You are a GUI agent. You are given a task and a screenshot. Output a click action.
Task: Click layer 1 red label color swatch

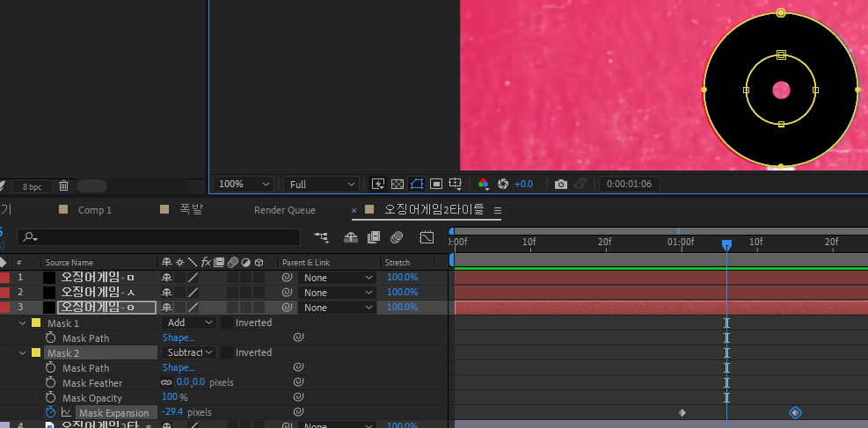5,278
